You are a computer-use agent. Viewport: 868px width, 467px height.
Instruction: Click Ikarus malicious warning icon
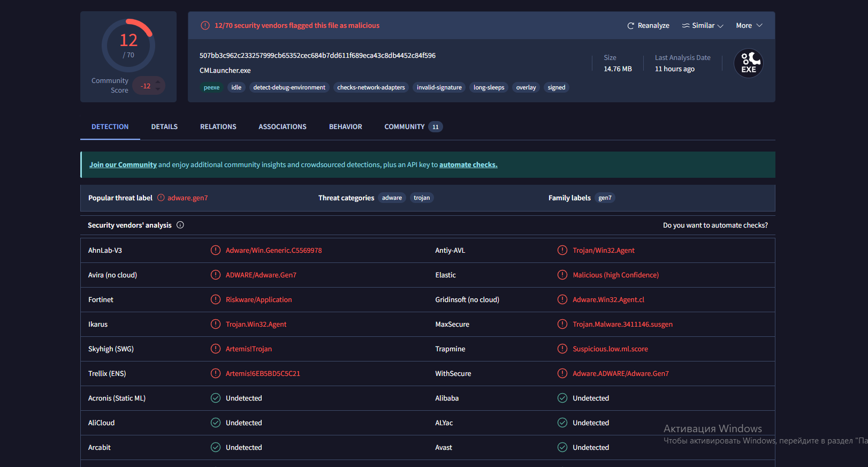(216, 324)
